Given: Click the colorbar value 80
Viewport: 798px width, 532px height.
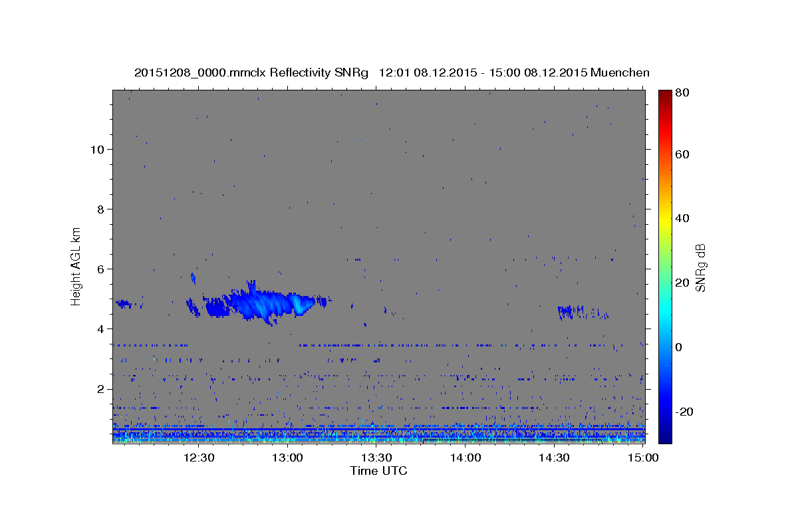Looking at the screenshot, I should tap(683, 93).
